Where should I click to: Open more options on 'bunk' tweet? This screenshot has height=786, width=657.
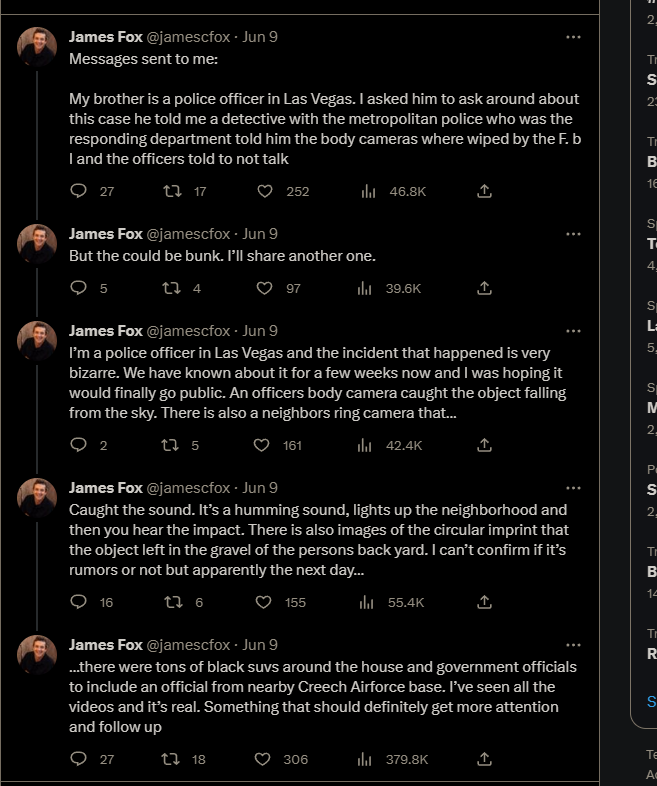[573, 234]
